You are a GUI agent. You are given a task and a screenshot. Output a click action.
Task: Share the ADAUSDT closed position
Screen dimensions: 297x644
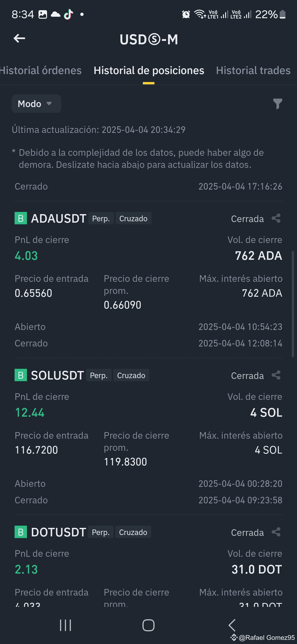tap(276, 219)
